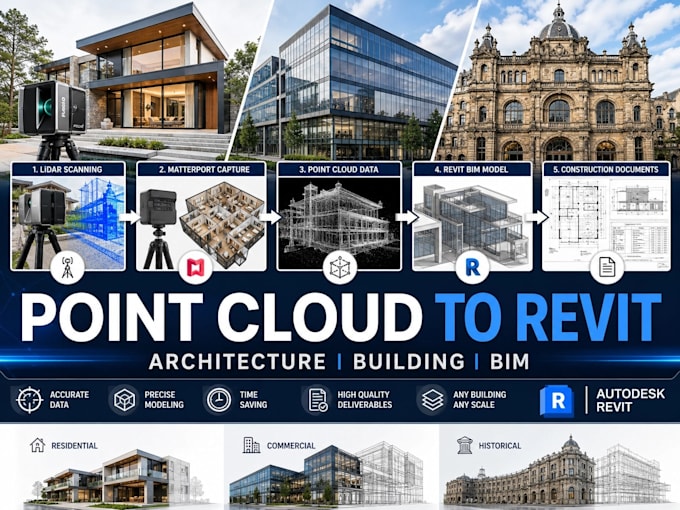Open the glass office building photo
The height and width of the screenshot is (510, 680).
pyautogui.click(x=351, y=82)
